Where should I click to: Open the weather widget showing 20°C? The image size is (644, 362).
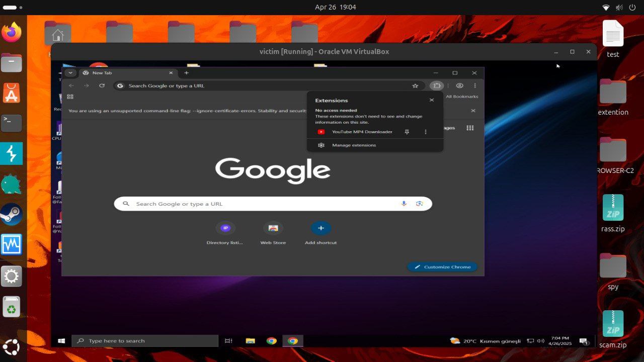pos(486,341)
